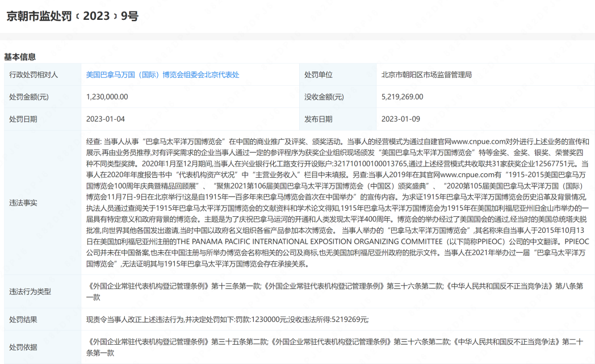Click the 没收金额(元) label
Screen dimensions: 595x364
(x=324, y=97)
